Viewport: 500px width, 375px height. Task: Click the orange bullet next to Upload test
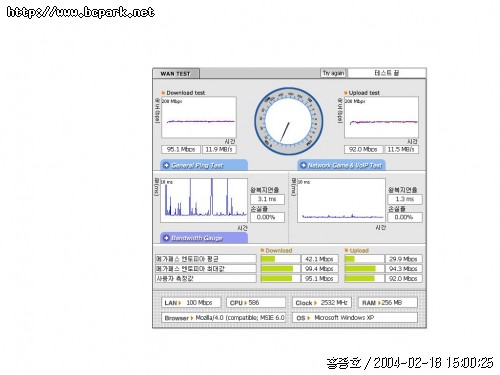pyautogui.click(x=346, y=93)
